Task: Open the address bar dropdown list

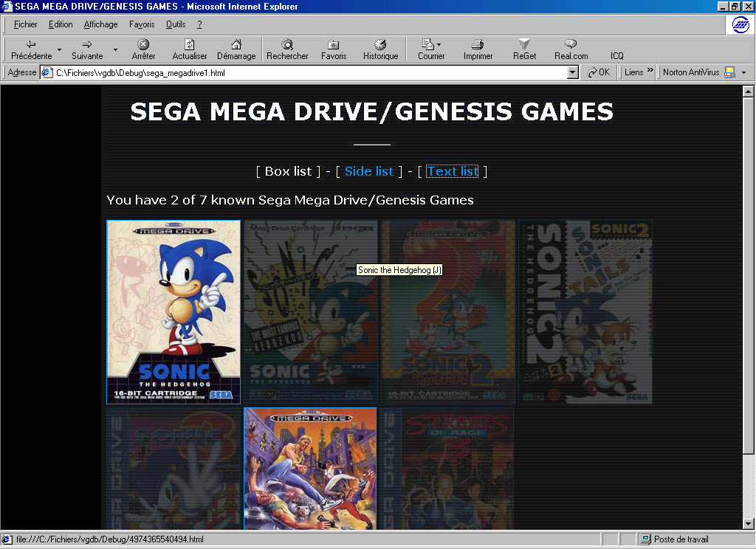Action: coord(572,73)
